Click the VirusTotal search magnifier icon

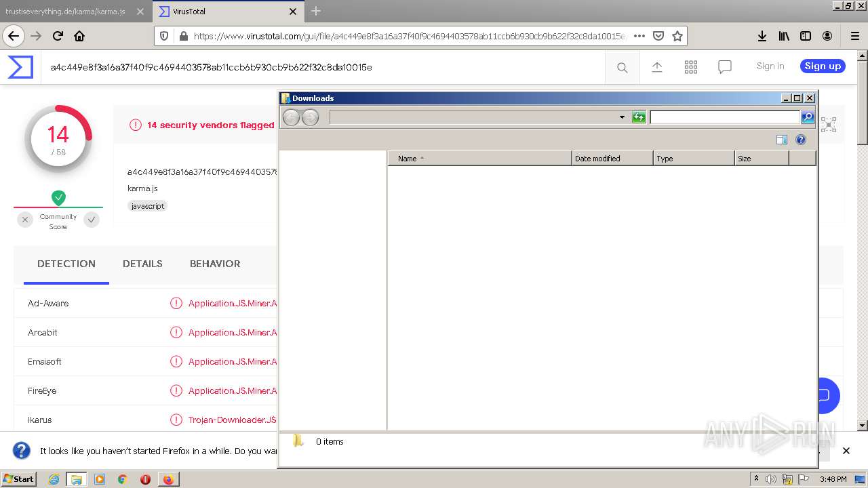point(622,67)
